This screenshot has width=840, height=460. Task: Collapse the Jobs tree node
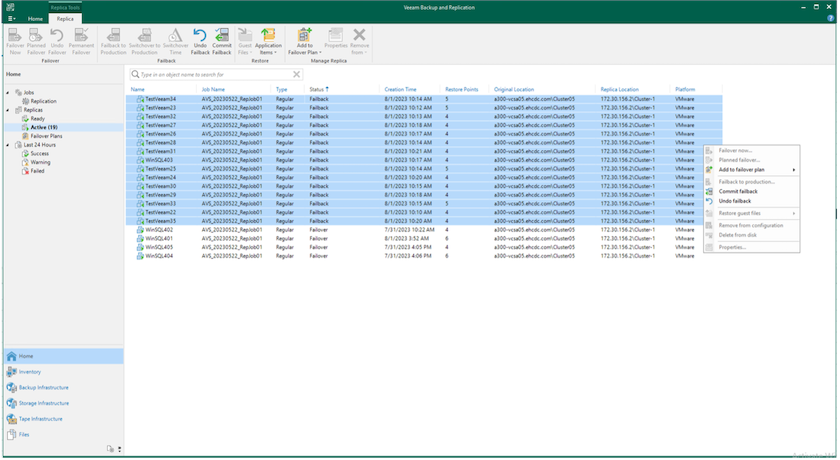point(8,93)
